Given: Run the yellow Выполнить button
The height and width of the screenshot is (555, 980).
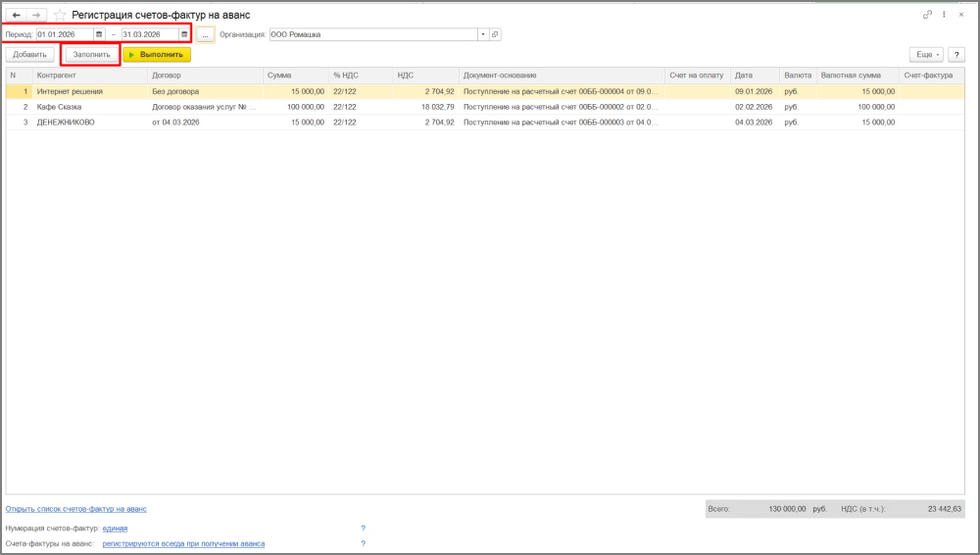Looking at the screenshot, I should (x=157, y=55).
